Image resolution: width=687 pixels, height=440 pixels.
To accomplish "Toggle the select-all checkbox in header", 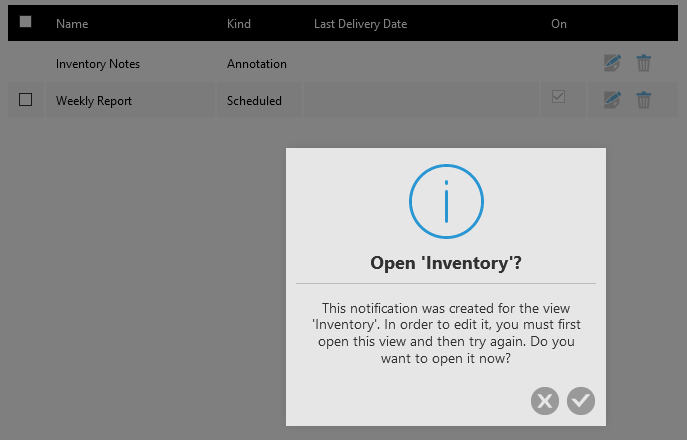I will click(25, 21).
